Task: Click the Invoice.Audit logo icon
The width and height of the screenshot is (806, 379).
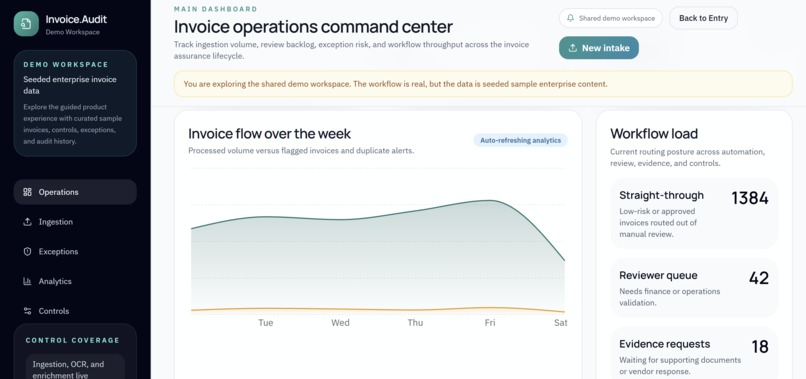Action: coord(26,24)
